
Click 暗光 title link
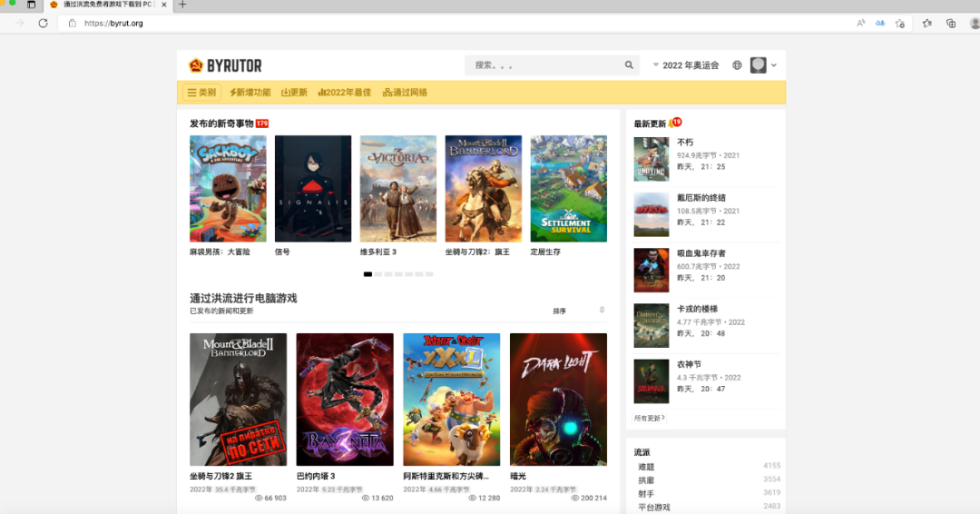tap(518, 476)
